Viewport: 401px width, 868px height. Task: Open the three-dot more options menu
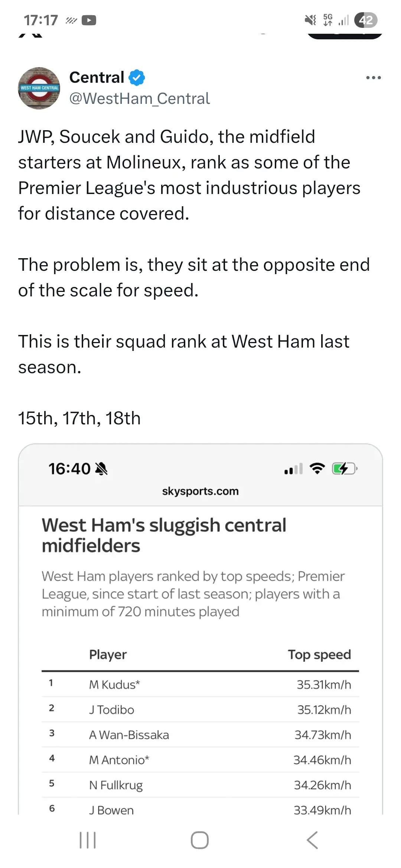click(x=373, y=78)
